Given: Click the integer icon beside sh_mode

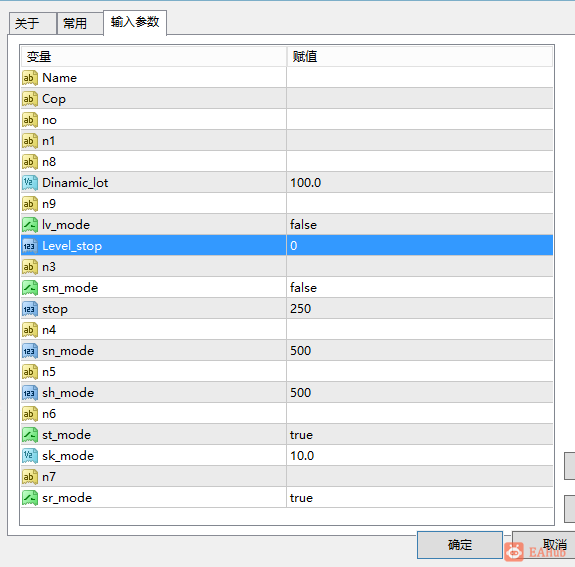Looking at the screenshot, I should coord(30,393).
